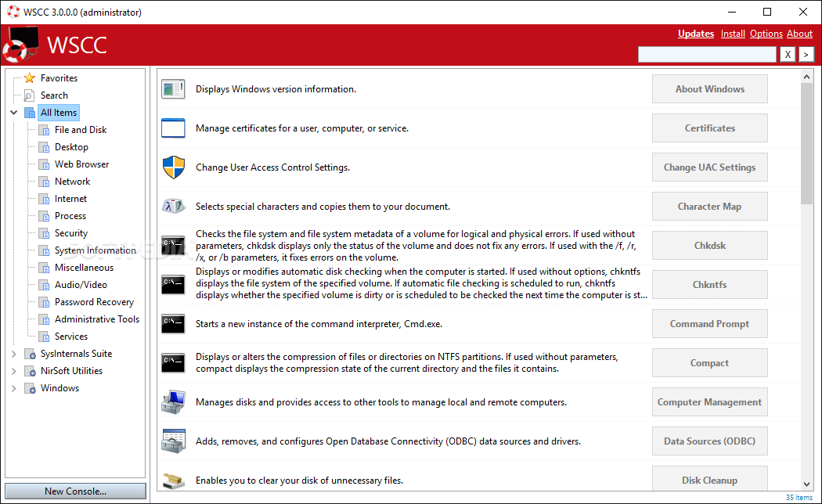Select Password Recovery category
The width and height of the screenshot is (822, 504).
(95, 302)
